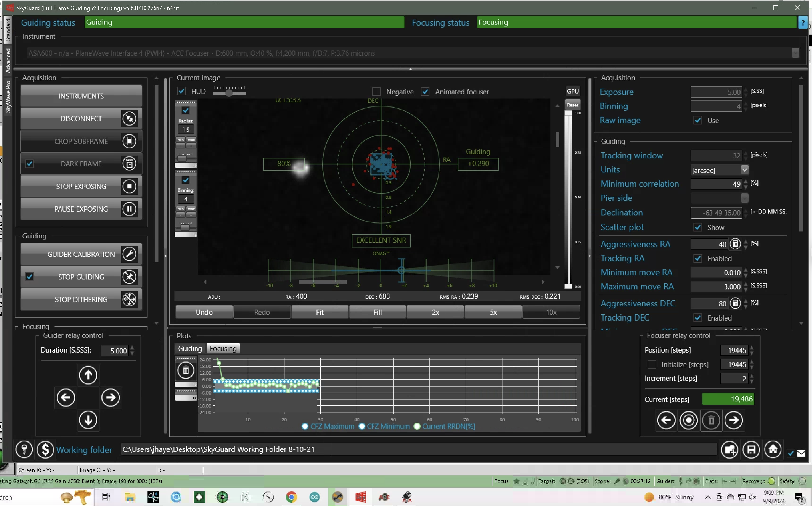This screenshot has width=812, height=506.
Task: Open the Units [arcsec] dropdown
Action: click(x=744, y=170)
